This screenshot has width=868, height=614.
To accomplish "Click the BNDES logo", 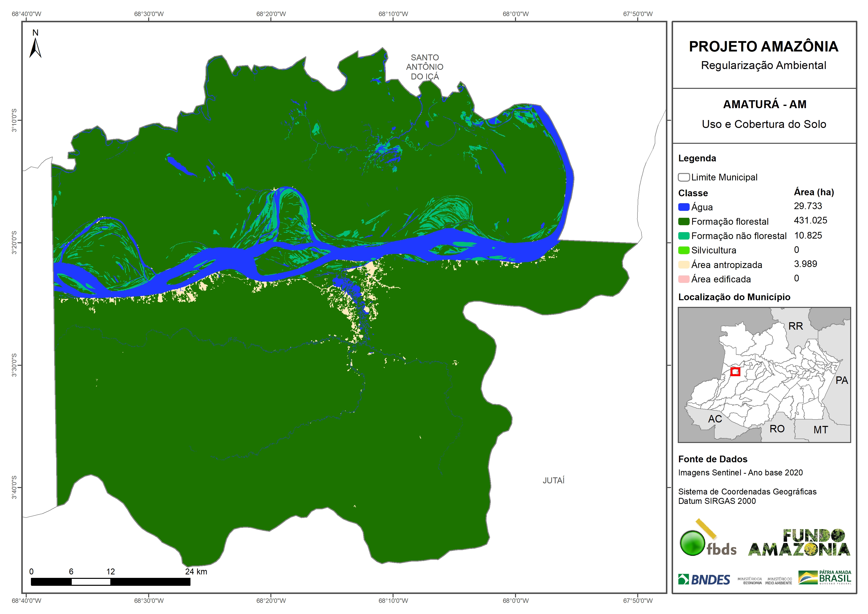I will click(x=704, y=580).
